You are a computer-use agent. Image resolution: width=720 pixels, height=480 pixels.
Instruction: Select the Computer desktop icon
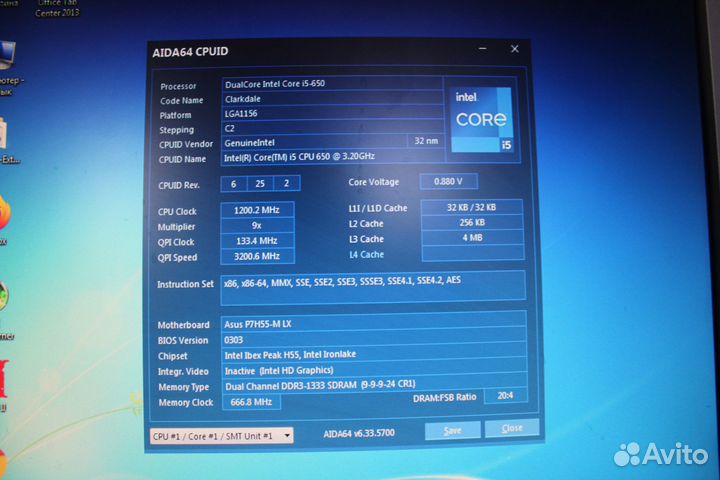pos(9,67)
